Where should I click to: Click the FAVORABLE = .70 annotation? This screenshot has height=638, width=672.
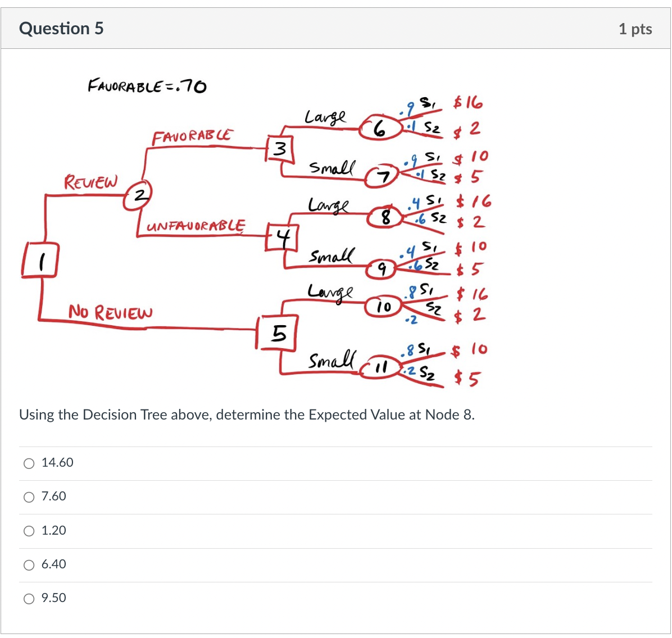pos(147,86)
